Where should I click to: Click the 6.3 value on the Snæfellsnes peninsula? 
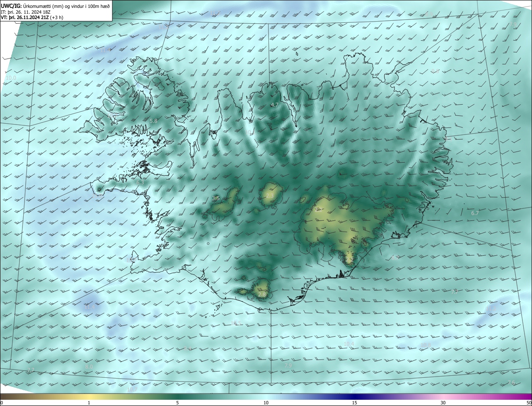(x=140, y=182)
